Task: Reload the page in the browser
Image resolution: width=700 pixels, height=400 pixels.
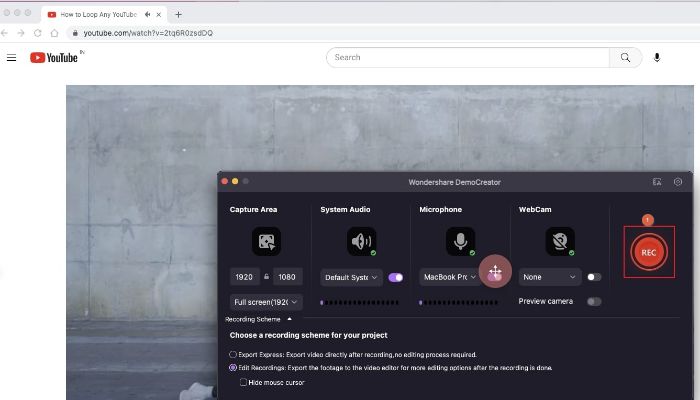Action: pos(38,33)
